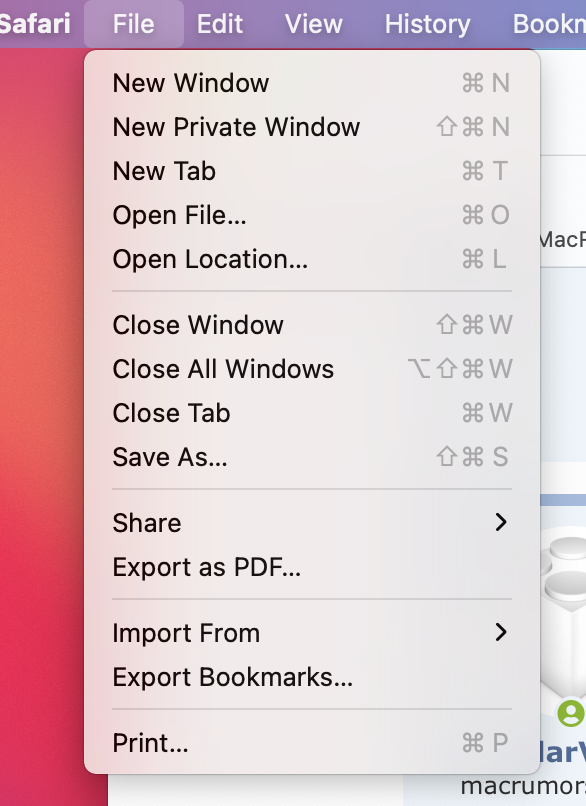The width and height of the screenshot is (586, 806).
Task: Choose Close Tab item
Action: (x=312, y=413)
